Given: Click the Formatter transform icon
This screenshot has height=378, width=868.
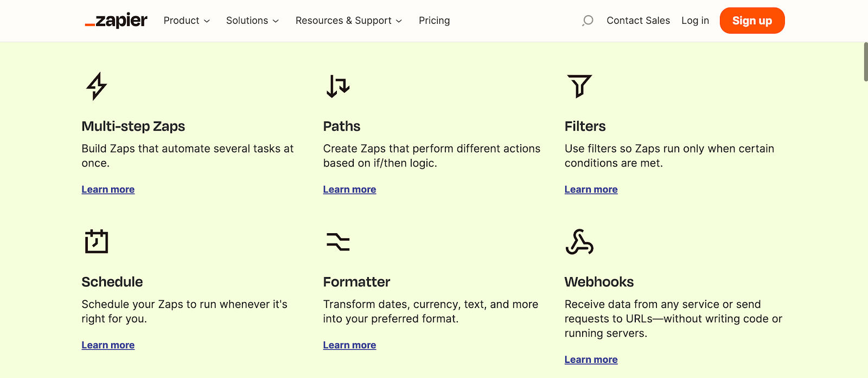Looking at the screenshot, I should tap(338, 241).
